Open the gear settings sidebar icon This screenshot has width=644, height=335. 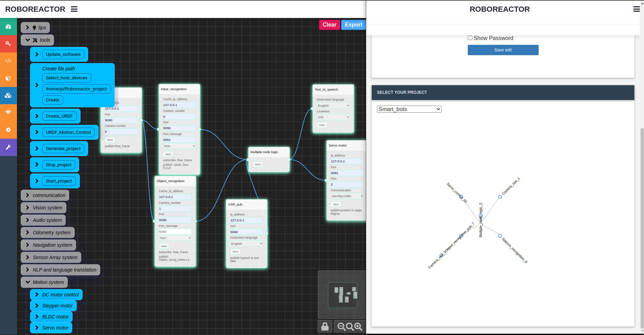8,130
